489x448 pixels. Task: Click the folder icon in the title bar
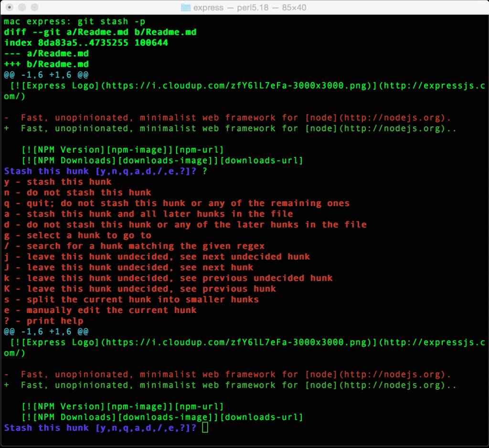pos(186,8)
